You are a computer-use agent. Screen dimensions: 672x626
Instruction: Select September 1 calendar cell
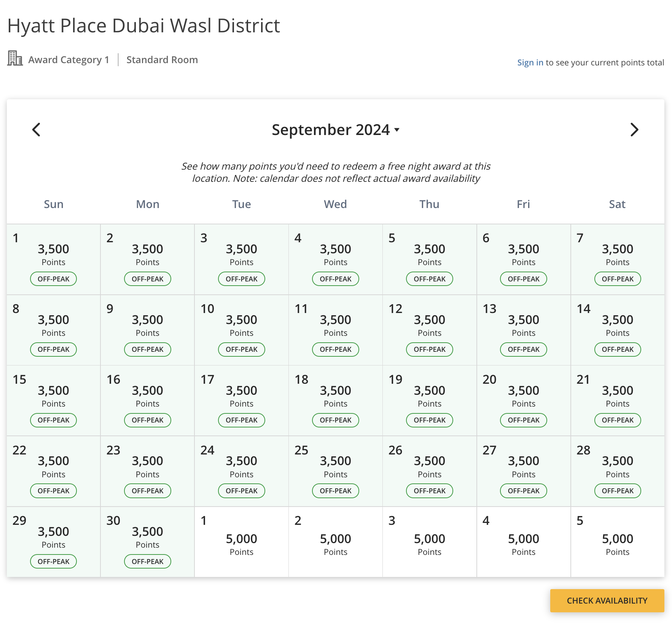coord(54,259)
